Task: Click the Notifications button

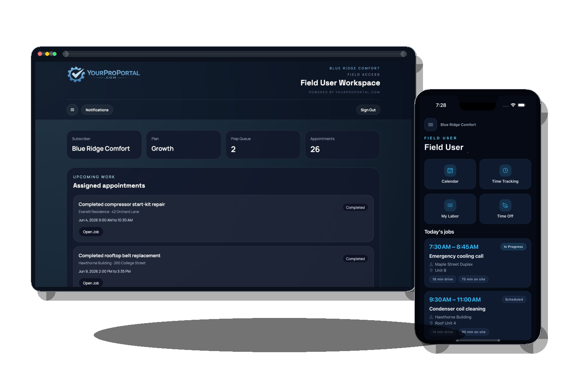Action: pos(97,110)
